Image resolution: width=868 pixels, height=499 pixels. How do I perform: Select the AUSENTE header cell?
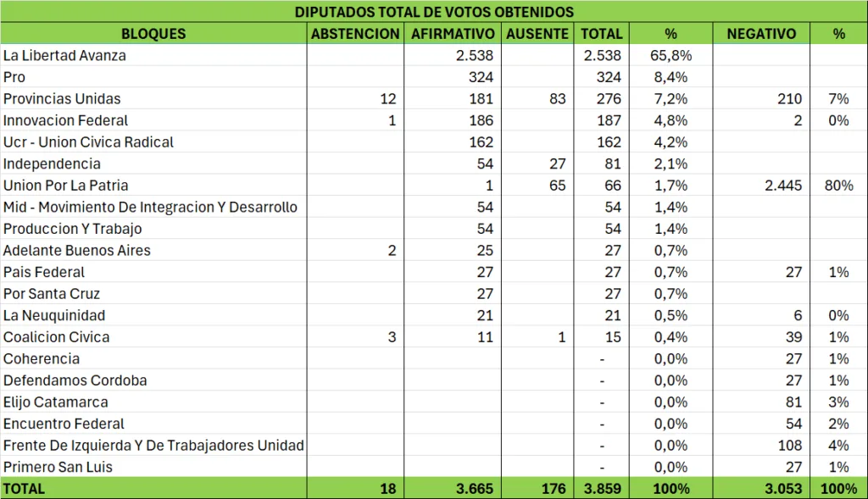[x=537, y=34]
